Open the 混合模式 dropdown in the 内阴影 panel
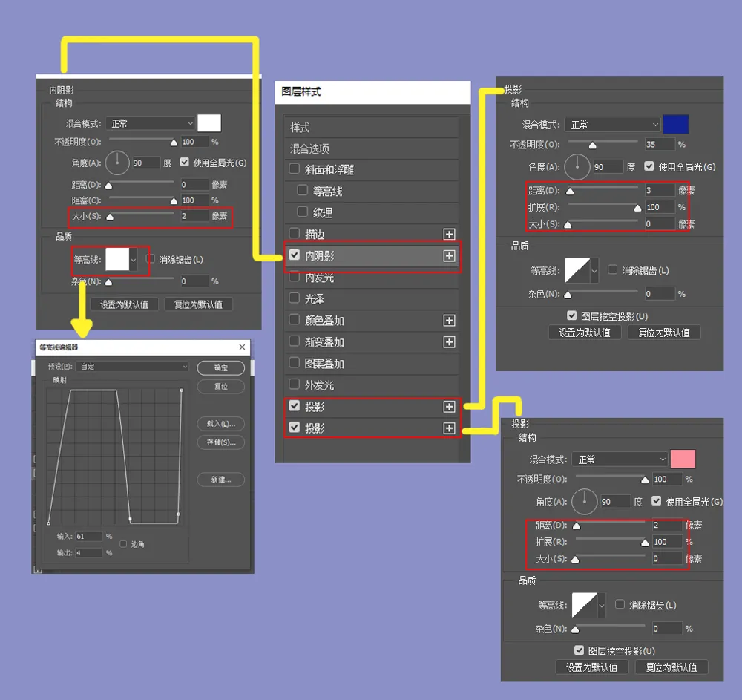The height and width of the screenshot is (700, 742). point(150,123)
